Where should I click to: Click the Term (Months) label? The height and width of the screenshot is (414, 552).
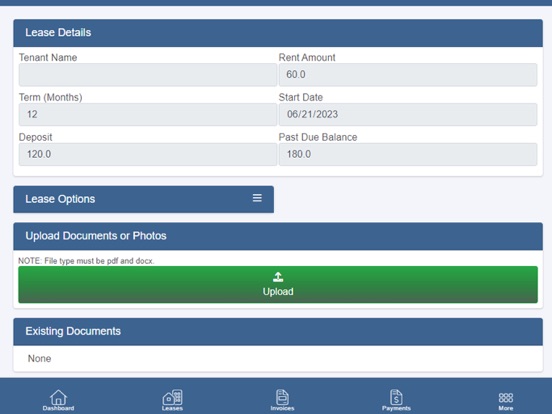[51, 98]
